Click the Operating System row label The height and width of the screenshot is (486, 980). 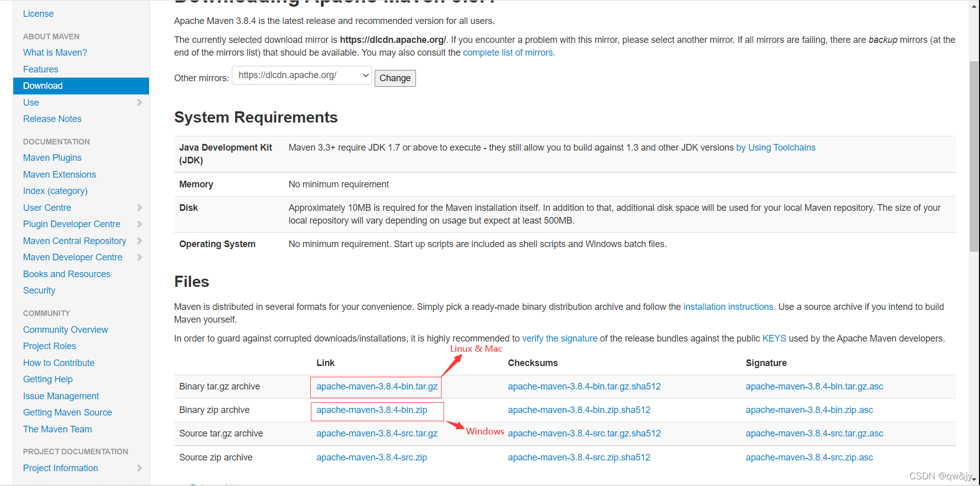click(x=217, y=244)
